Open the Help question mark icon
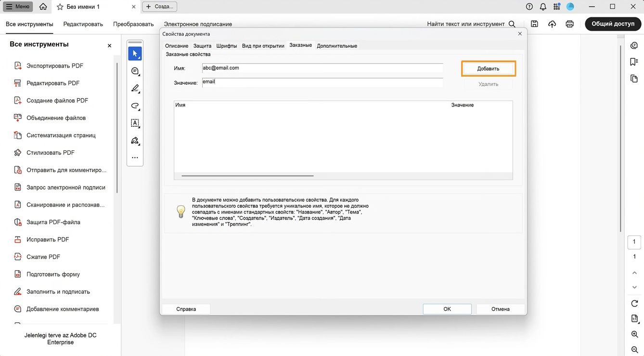 point(529,7)
